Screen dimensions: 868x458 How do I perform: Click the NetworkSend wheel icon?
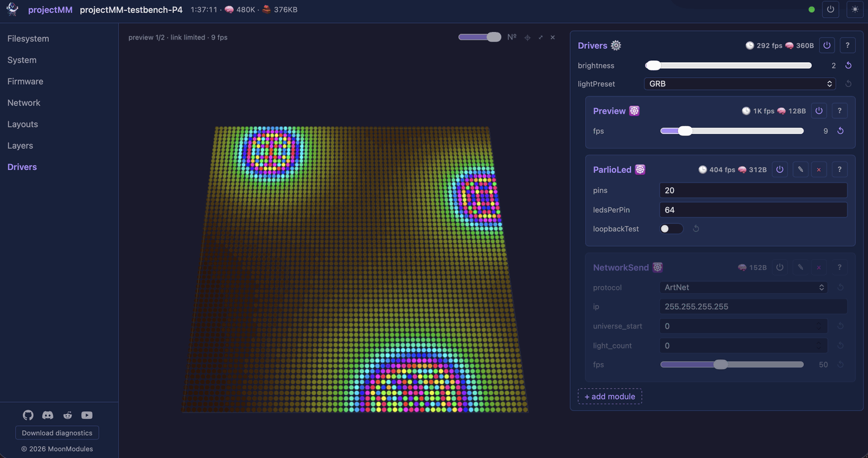tap(658, 267)
